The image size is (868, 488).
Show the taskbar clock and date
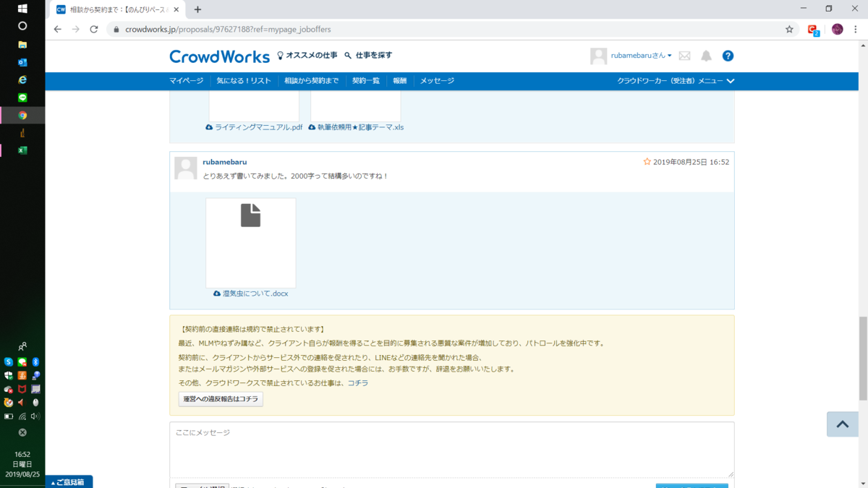tap(22, 464)
